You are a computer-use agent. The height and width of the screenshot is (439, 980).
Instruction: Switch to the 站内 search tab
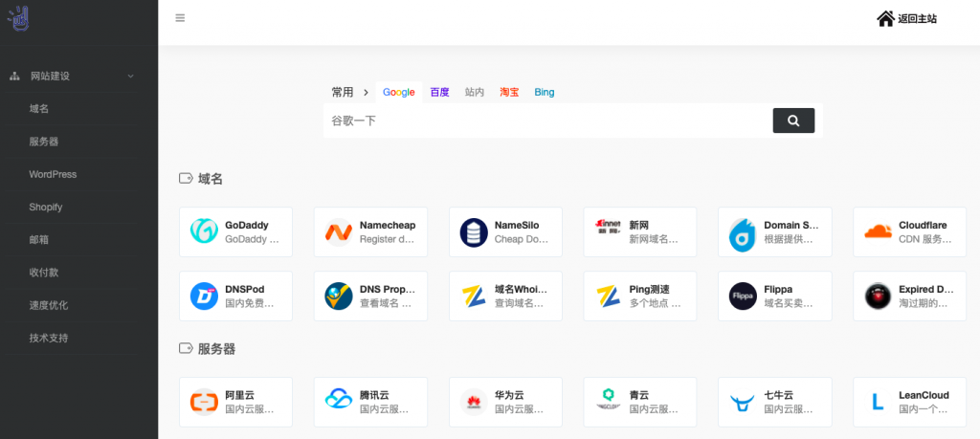click(x=475, y=93)
